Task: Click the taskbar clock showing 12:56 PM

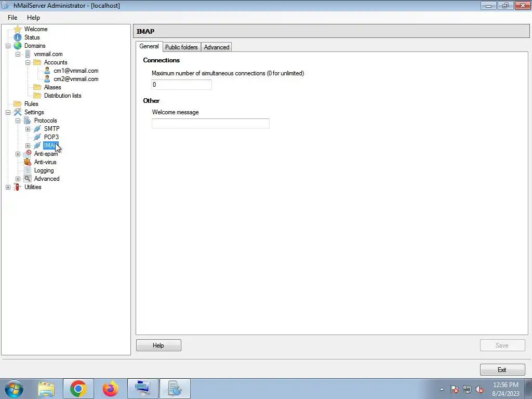Action: pyautogui.click(x=506, y=389)
